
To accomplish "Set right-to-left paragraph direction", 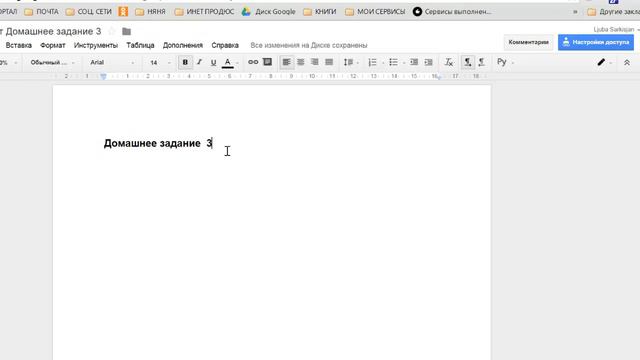I will tap(482, 62).
